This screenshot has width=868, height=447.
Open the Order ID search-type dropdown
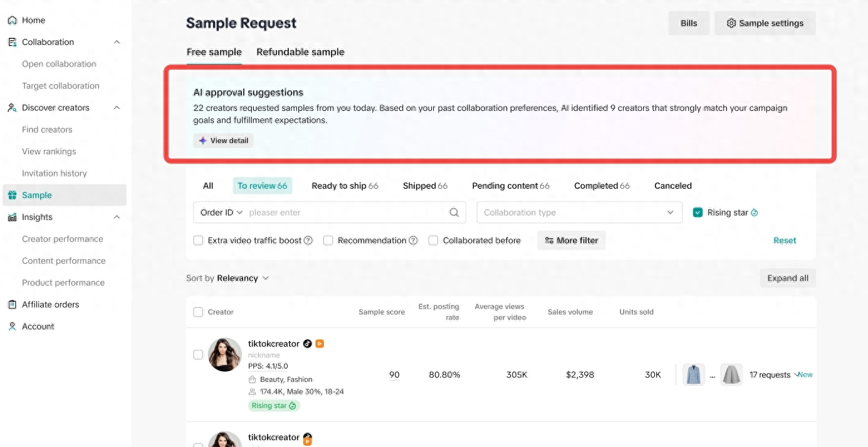[x=221, y=213]
